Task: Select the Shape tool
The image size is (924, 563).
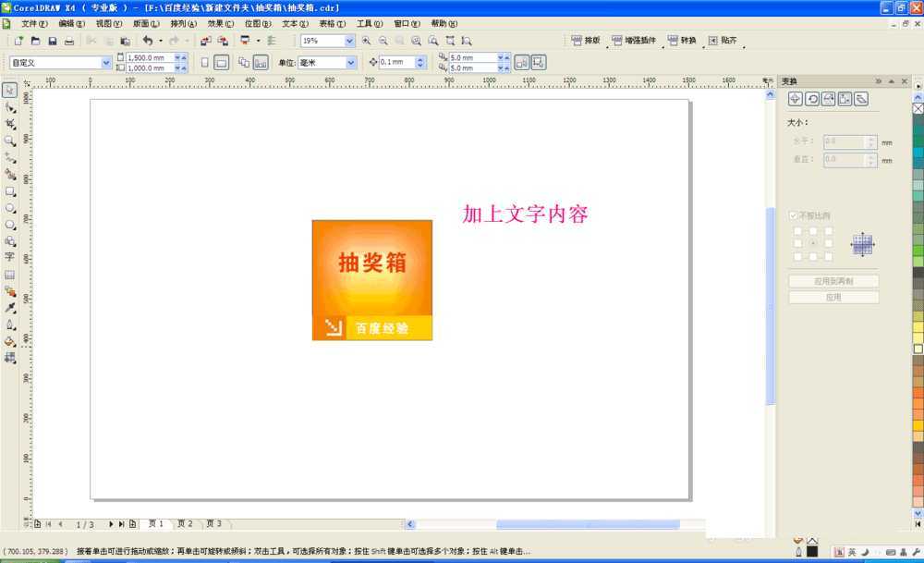Action: tap(10, 108)
